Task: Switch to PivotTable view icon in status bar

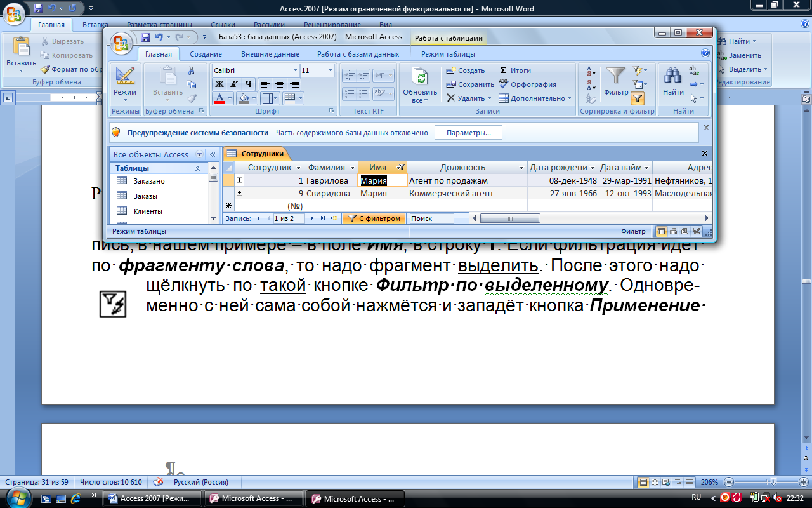Action: coord(673,232)
